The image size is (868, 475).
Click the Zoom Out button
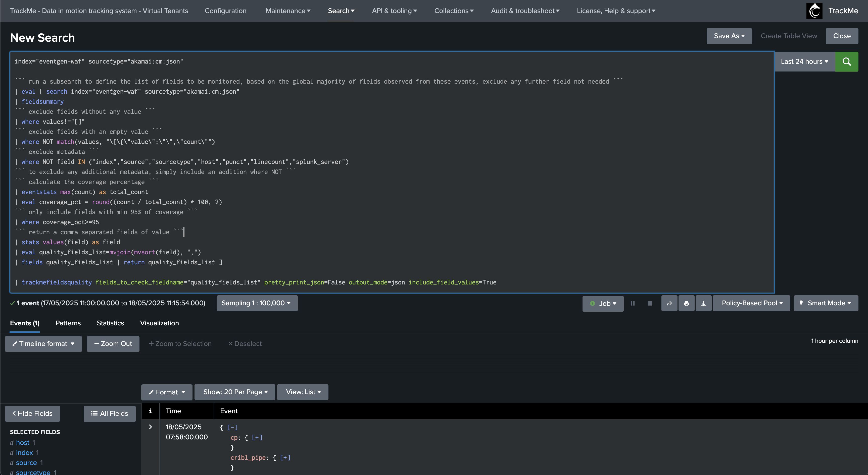(113, 344)
